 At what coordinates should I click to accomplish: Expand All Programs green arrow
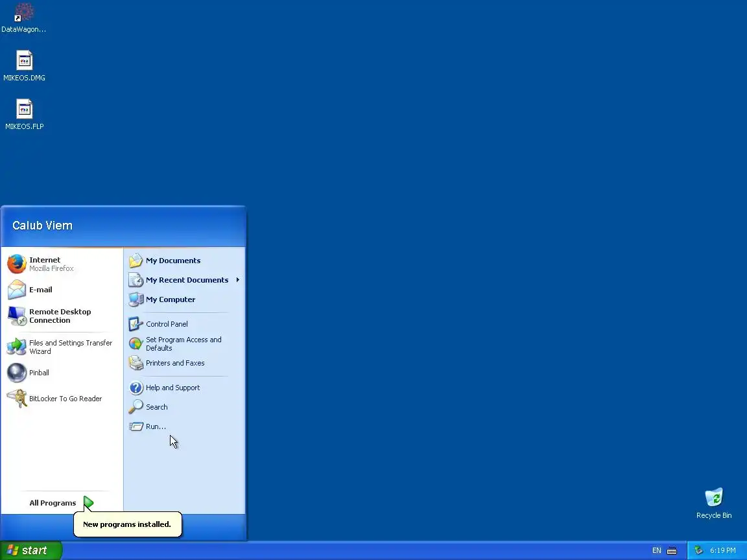(89, 502)
